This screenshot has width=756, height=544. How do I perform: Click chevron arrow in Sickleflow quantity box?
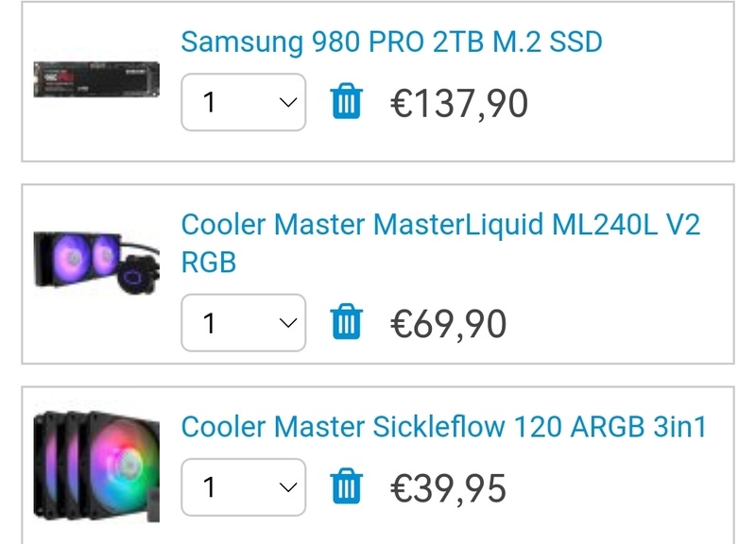(x=288, y=487)
